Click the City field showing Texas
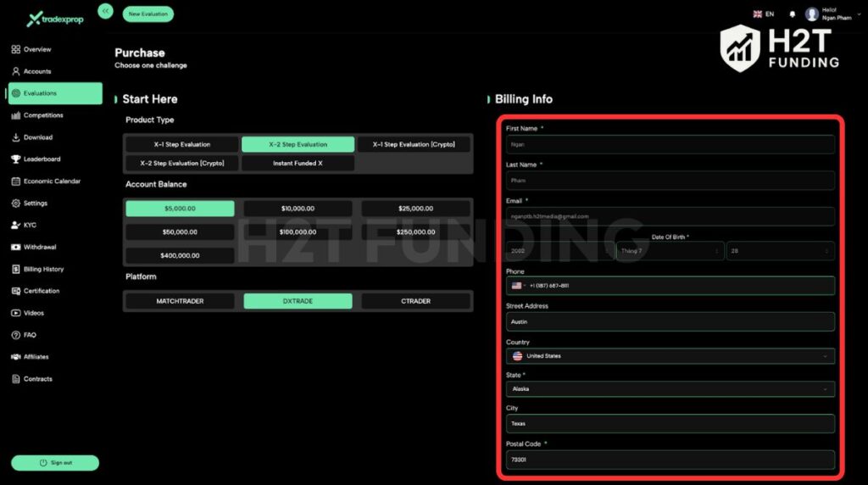 click(x=670, y=424)
